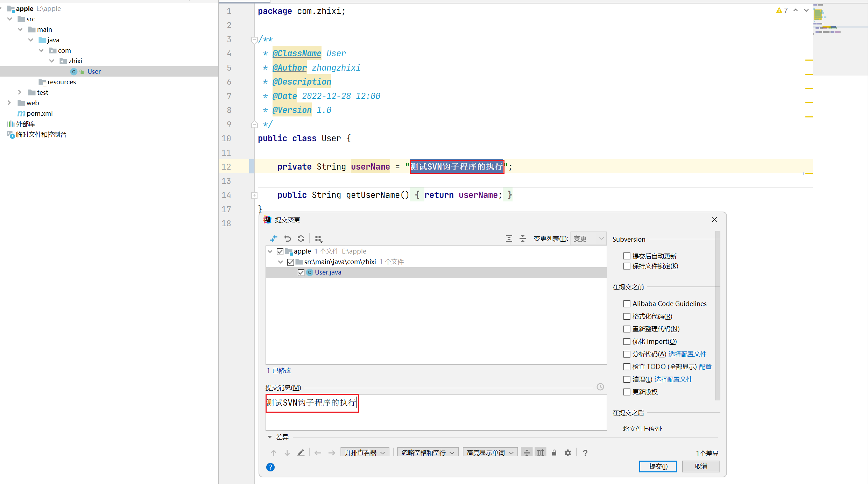Screen dimensions: 868x484
Task: Check the 提交后自动更新 option
Action: click(x=627, y=256)
